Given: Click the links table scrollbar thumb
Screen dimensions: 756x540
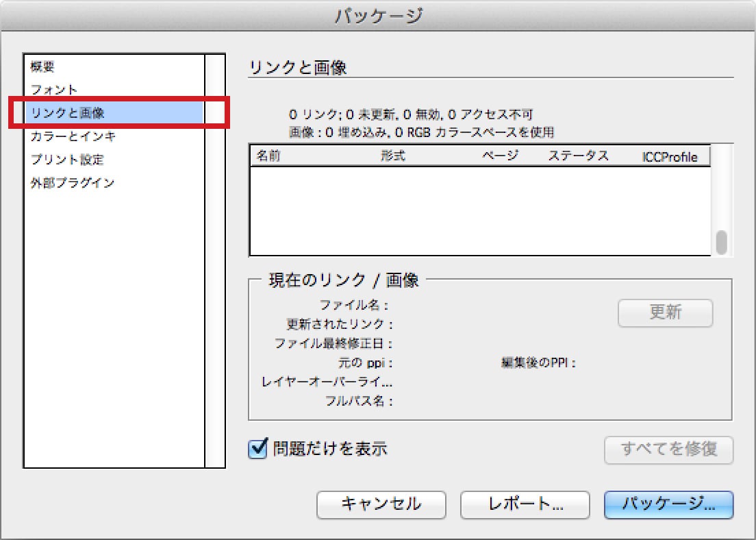Looking at the screenshot, I should pos(721,243).
